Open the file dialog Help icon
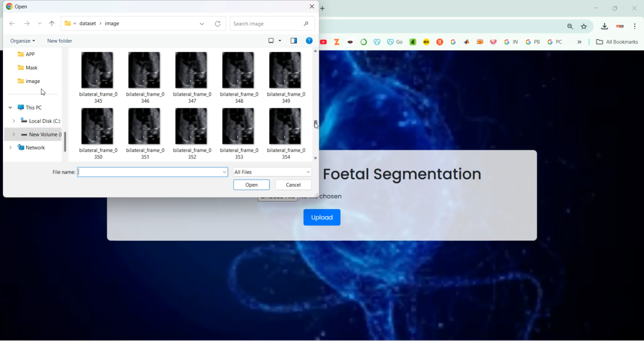Viewport: 644px width, 341px height. coord(309,41)
